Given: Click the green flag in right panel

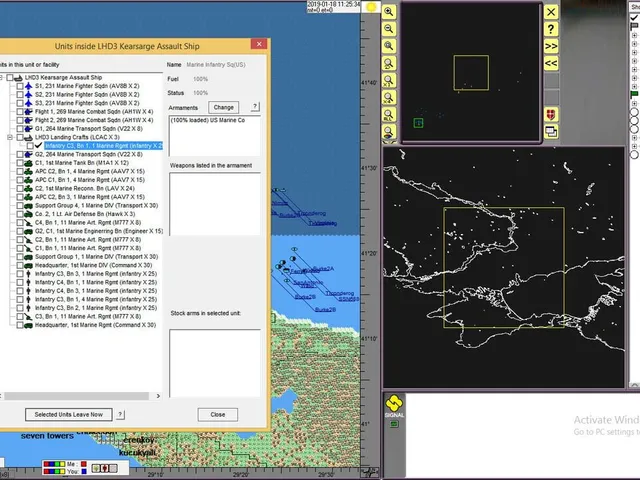Looking at the screenshot, I should coord(634,94).
